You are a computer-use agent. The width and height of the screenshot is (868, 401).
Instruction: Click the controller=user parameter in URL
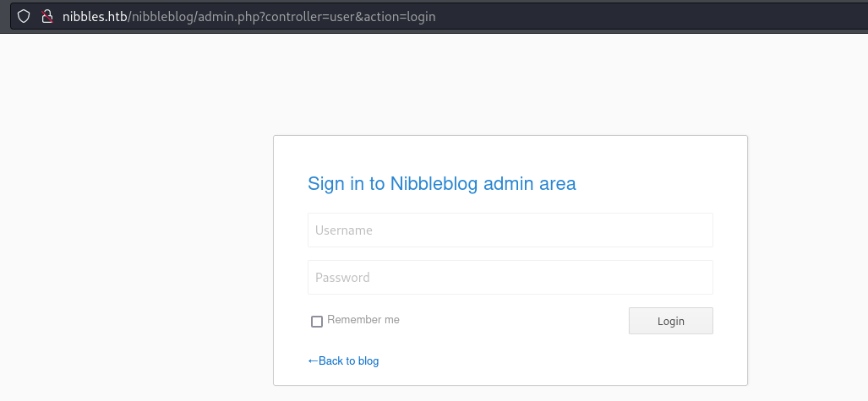click(314, 17)
